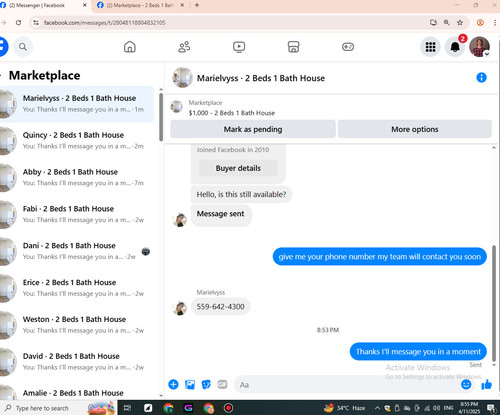Image resolution: width=500 pixels, height=415 pixels.
Task: Open Dani - 2 Beds 1 Bath House chat
Action: 77,251
